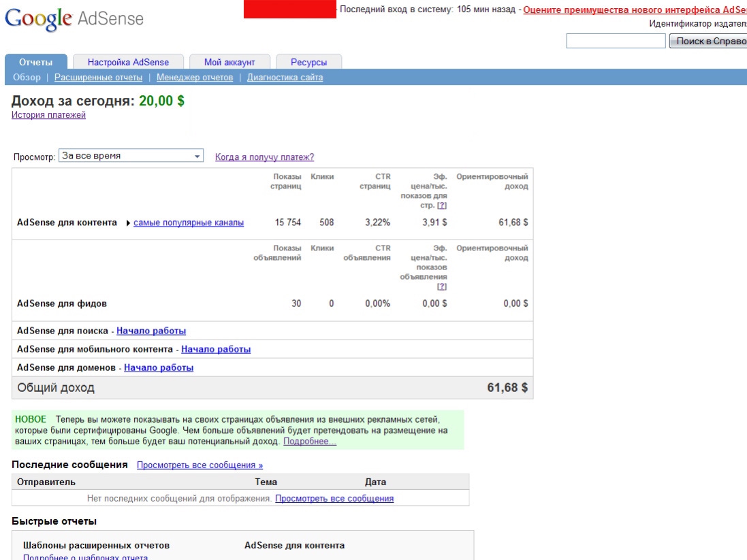The image size is (747, 560).
Task: Click the total earnings value in Общий доход row
Action: point(507,388)
